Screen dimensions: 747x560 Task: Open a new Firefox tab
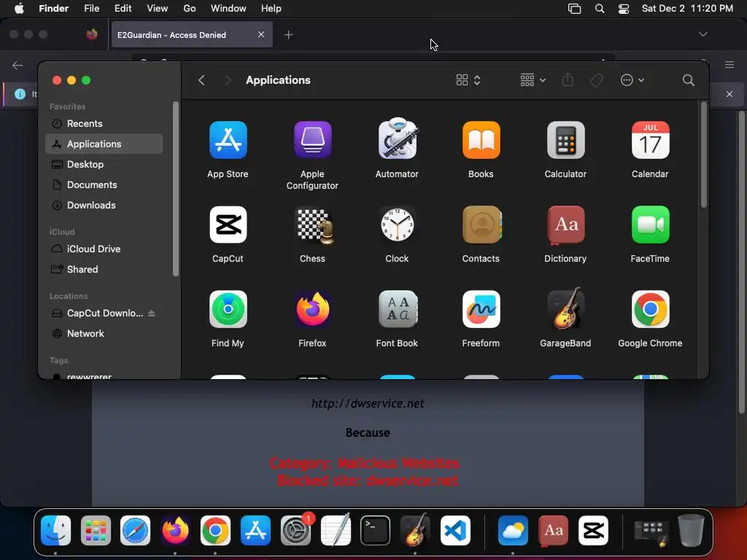point(288,35)
